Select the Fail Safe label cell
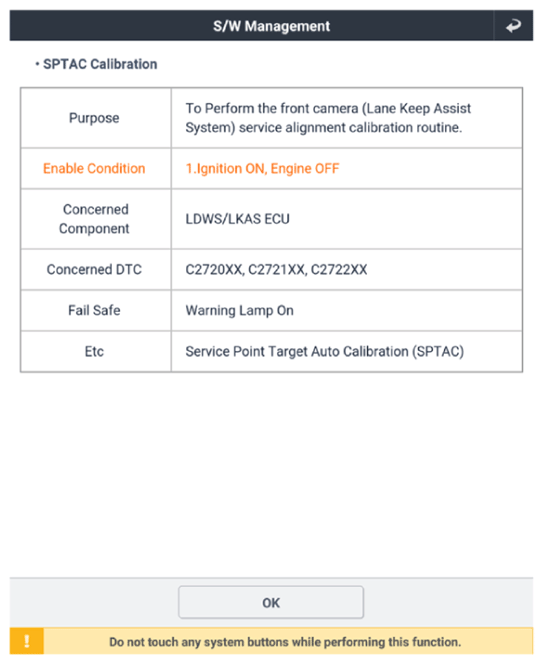 [x=96, y=310]
